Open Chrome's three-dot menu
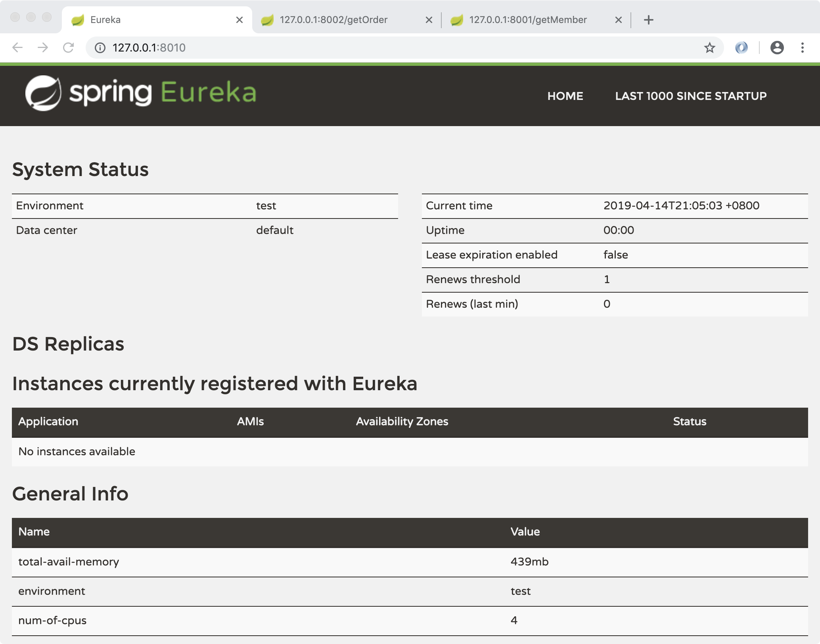Viewport: 820px width, 644px height. [x=802, y=48]
